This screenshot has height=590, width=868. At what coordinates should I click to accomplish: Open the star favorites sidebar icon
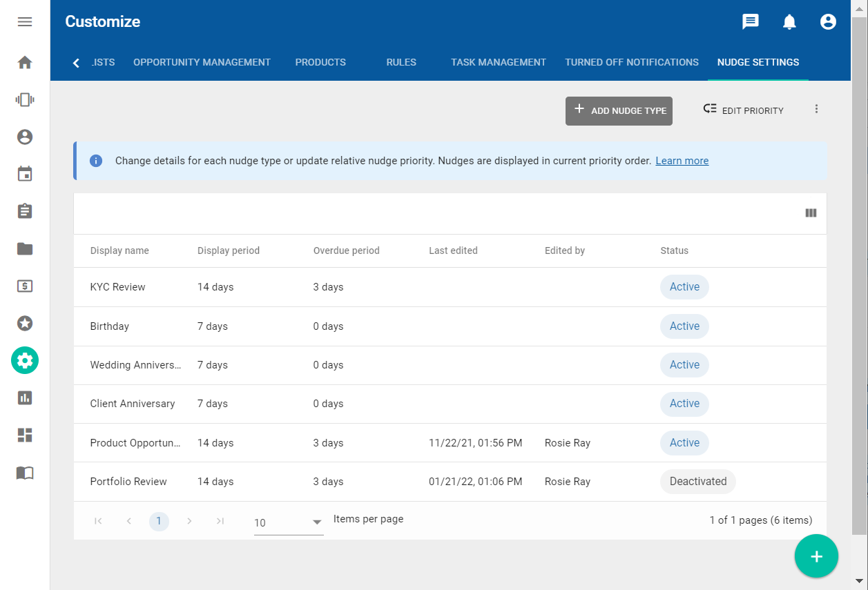[25, 323]
